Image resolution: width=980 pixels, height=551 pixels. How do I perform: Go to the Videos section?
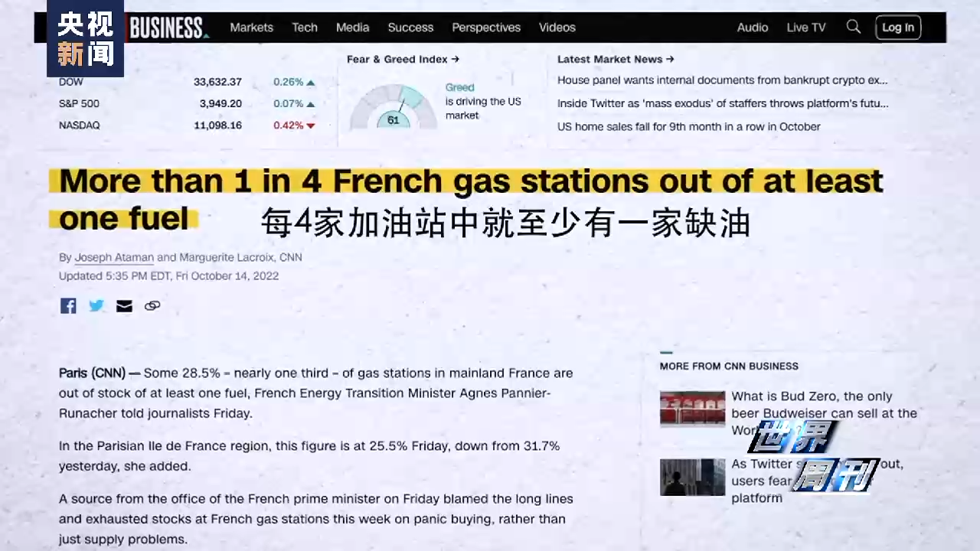click(x=557, y=28)
